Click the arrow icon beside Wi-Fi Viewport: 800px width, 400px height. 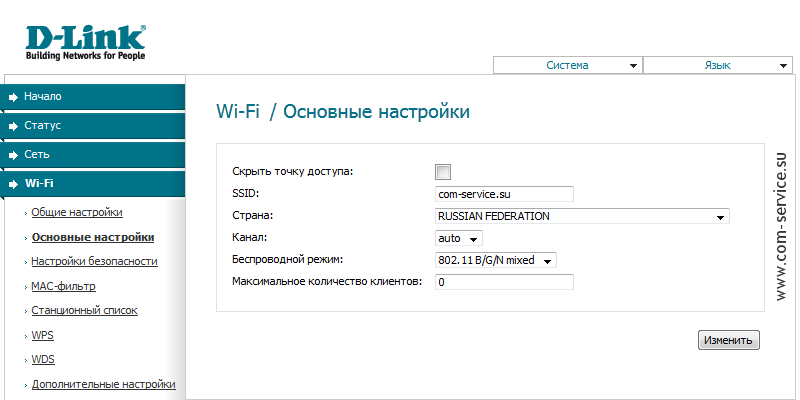14,184
